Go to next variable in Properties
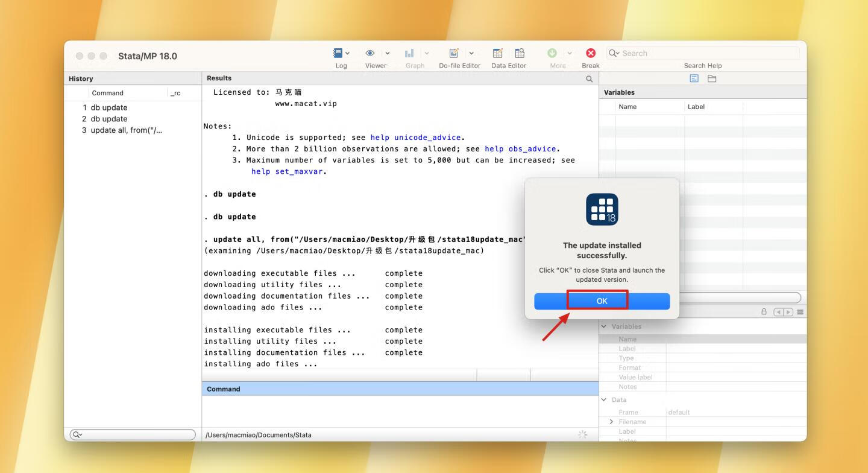868x473 pixels. pyautogui.click(x=788, y=312)
